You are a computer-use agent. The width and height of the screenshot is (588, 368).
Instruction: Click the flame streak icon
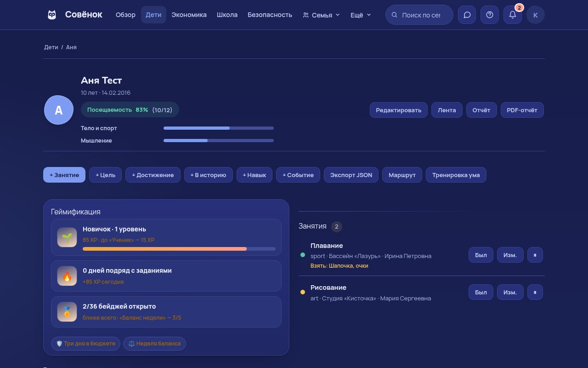[x=67, y=276]
